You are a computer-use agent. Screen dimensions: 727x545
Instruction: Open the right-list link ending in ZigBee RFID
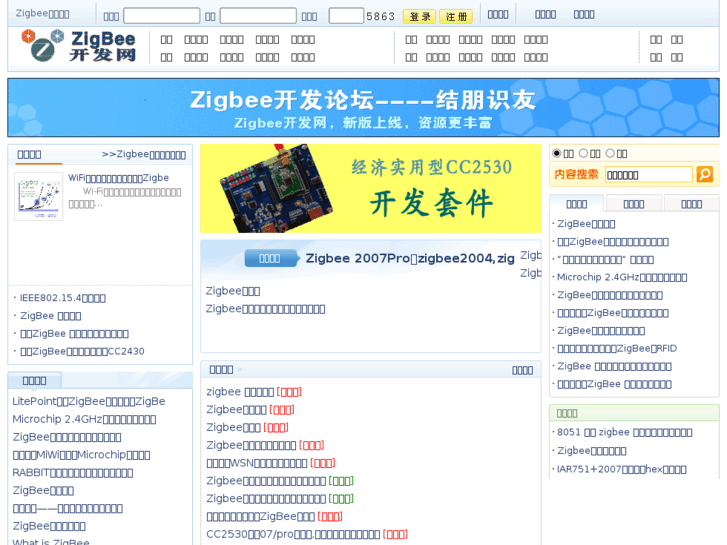pyautogui.click(x=617, y=348)
